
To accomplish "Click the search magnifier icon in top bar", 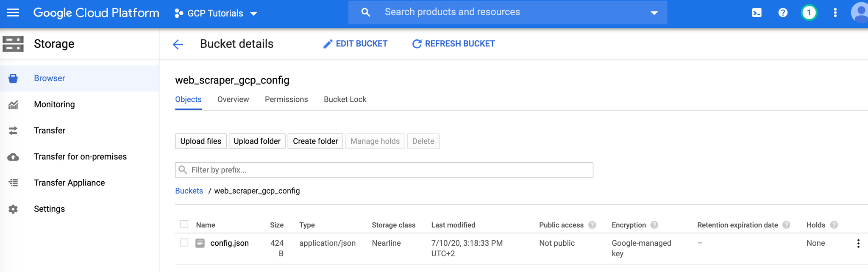I will [366, 13].
